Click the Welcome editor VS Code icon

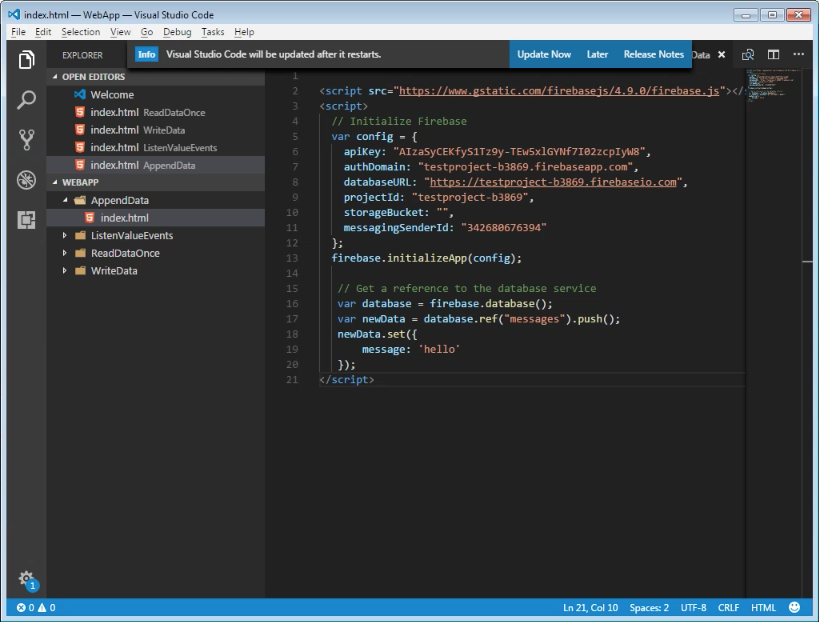coord(80,95)
